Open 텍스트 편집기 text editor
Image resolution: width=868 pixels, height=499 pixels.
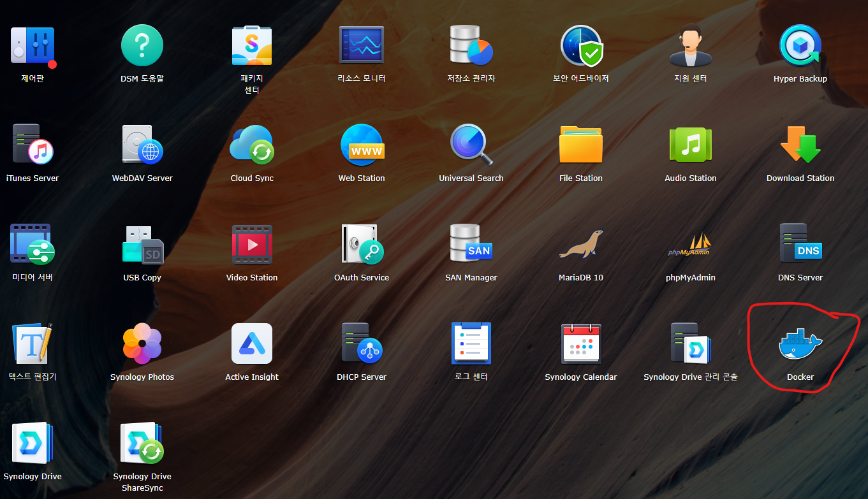[33, 344]
